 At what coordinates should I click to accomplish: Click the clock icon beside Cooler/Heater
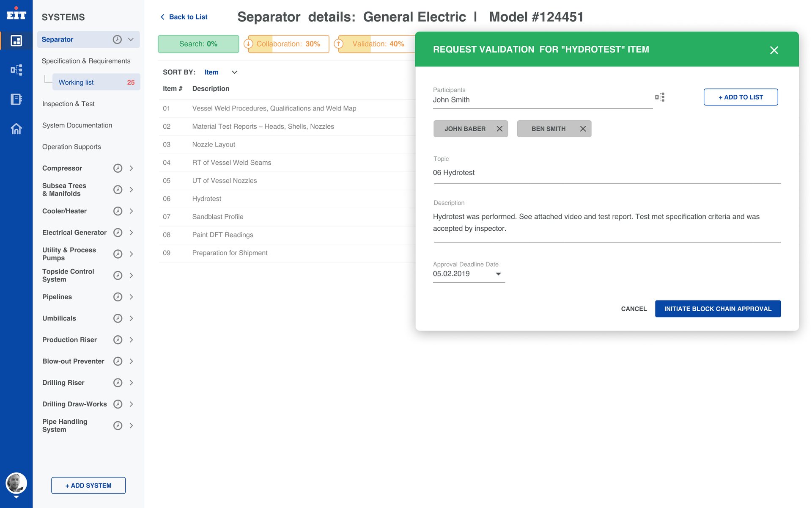click(x=118, y=211)
